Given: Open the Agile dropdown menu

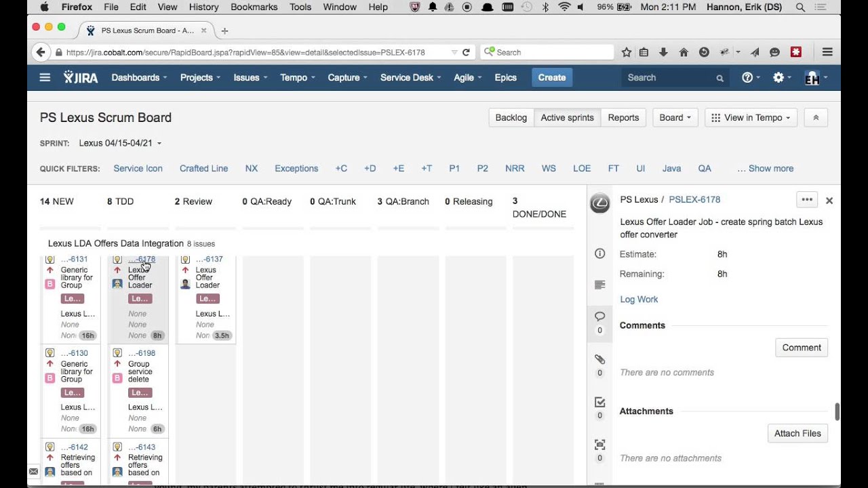Looking at the screenshot, I should pos(468,77).
